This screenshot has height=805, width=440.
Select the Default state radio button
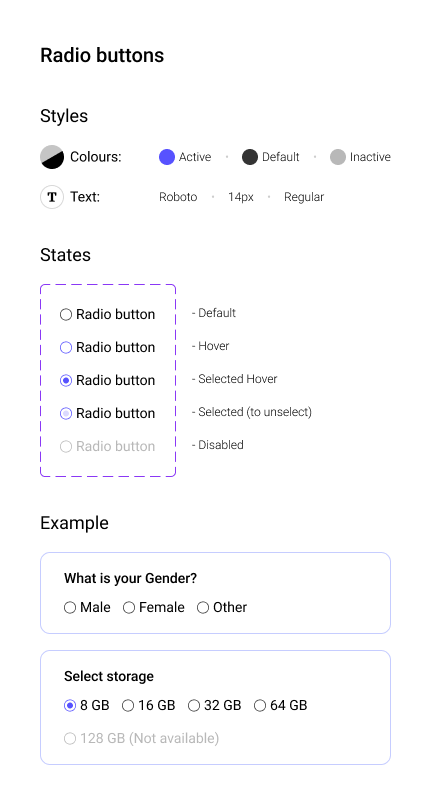[66, 314]
